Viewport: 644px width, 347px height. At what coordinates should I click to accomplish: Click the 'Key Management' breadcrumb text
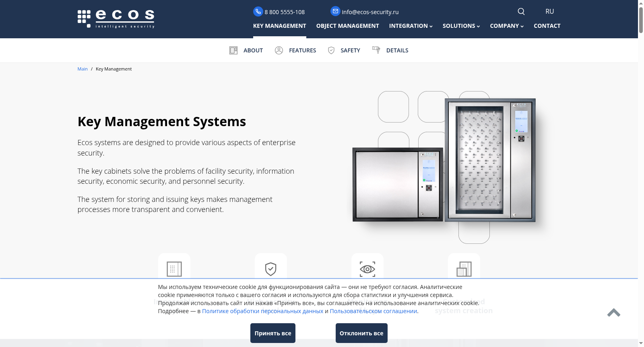(x=114, y=69)
